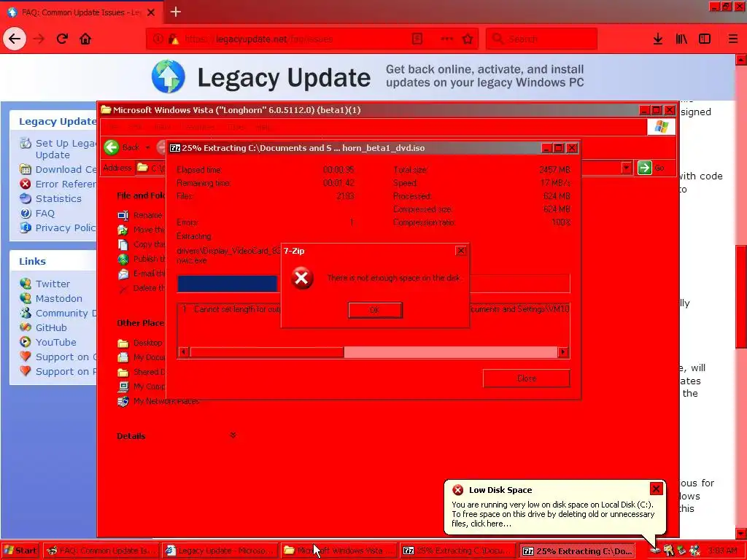Reload the page in Firefox
This screenshot has height=560, width=747.
[62, 39]
